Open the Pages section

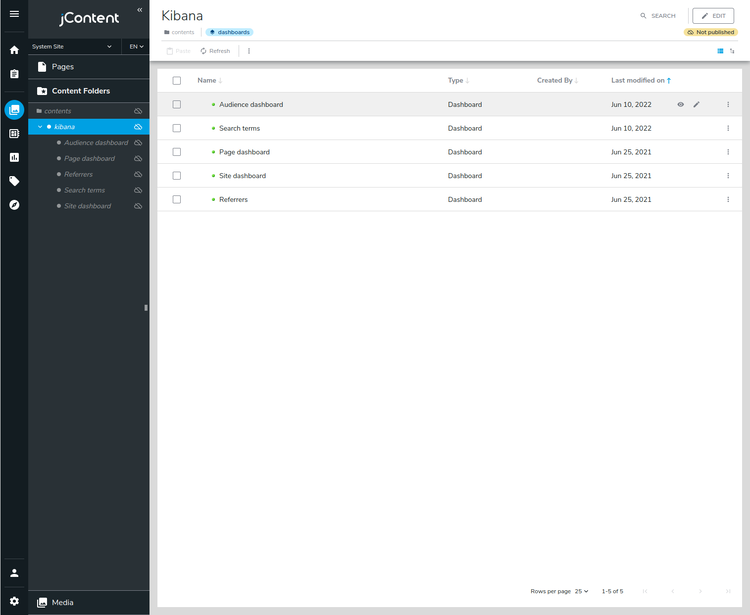(89, 66)
